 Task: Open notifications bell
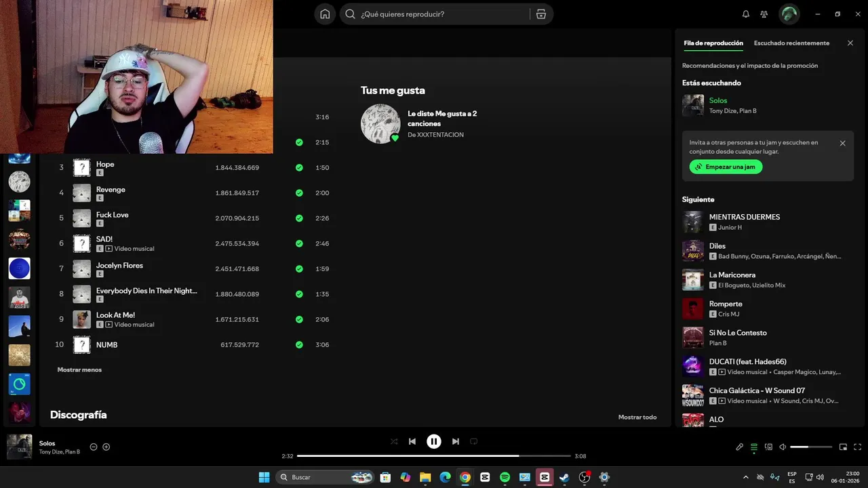pyautogui.click(x=746, y=14)
